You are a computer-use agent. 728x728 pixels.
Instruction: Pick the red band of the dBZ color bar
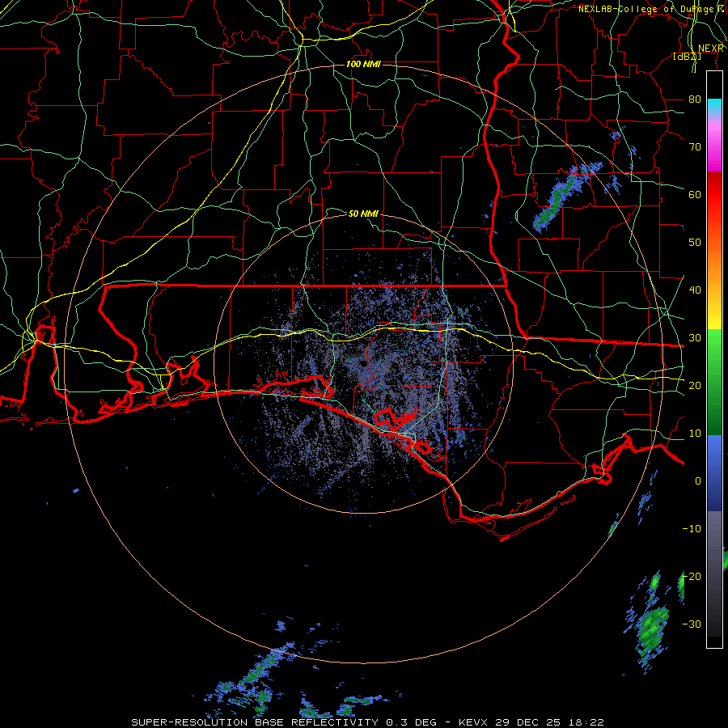click(714, 195)
